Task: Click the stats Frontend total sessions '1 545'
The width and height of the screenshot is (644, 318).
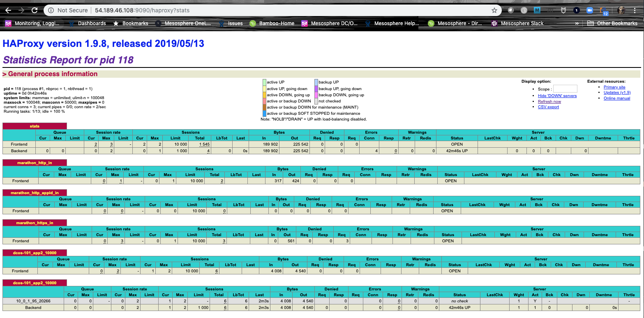Action: pyautogui.click(x=205, y=144)
